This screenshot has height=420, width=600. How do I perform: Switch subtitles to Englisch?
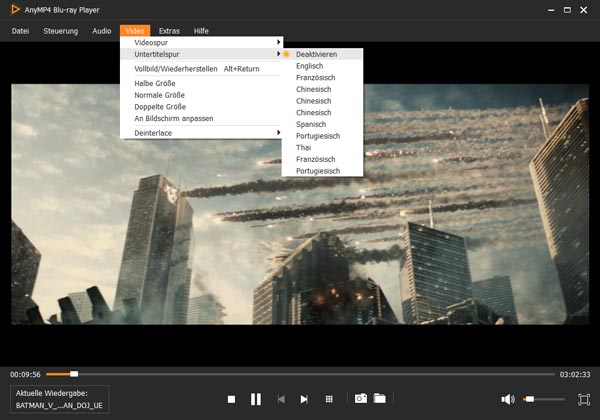[x=322, y=66]
